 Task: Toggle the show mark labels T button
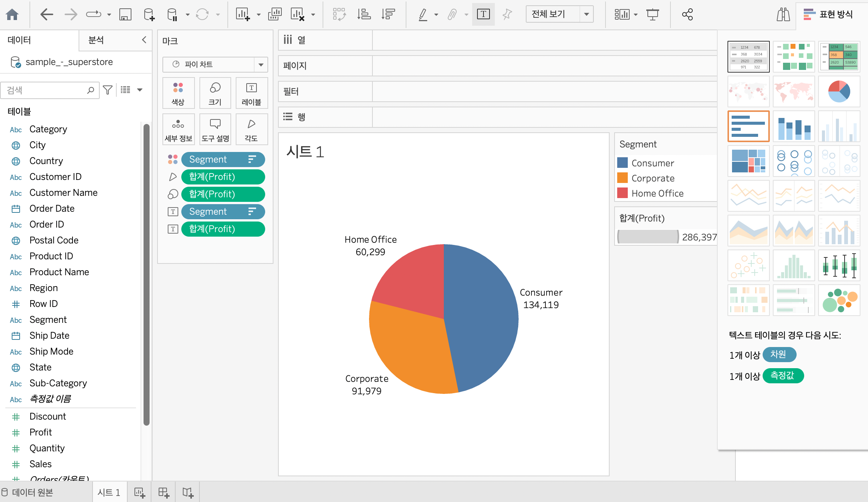[x=483, y=14]
